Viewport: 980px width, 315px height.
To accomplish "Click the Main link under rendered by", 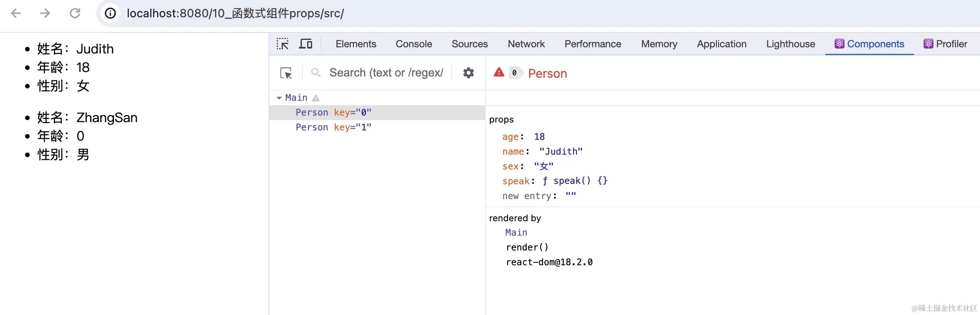I will [x=516, y=233].
